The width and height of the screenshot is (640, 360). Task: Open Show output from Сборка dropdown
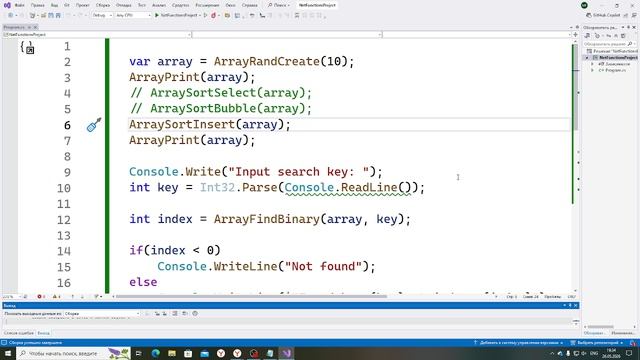coord(102,313)
